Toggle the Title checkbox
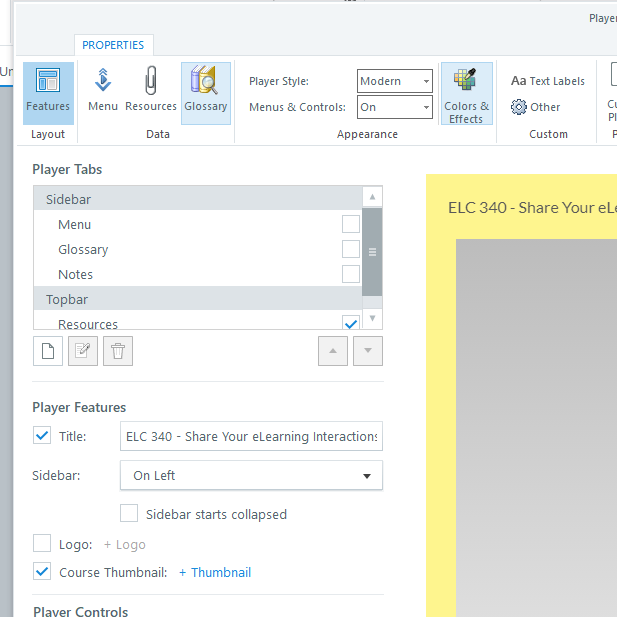The image size is (617, 617). [42, 435]
